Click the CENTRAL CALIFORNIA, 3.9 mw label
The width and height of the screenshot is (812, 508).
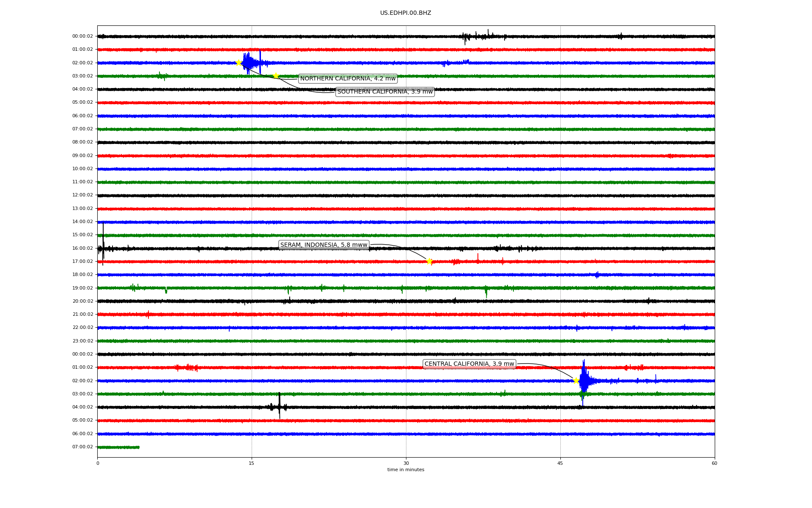point(469,364)
